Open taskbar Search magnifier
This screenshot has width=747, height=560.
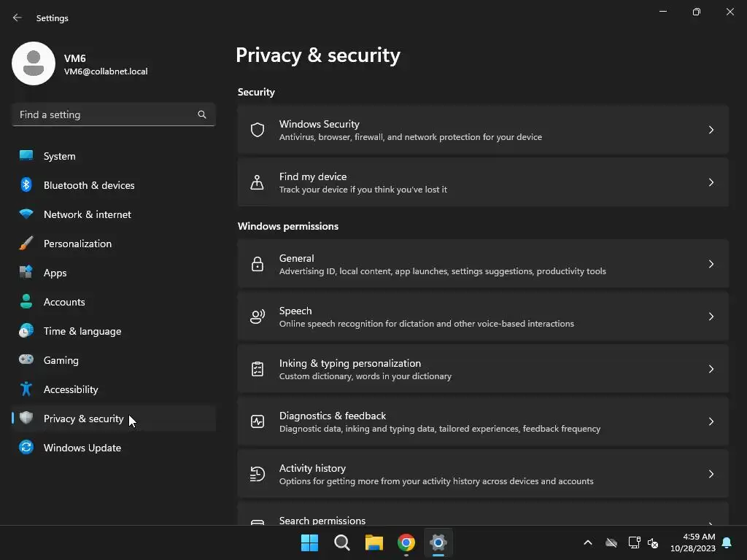(x=341, y=542)
